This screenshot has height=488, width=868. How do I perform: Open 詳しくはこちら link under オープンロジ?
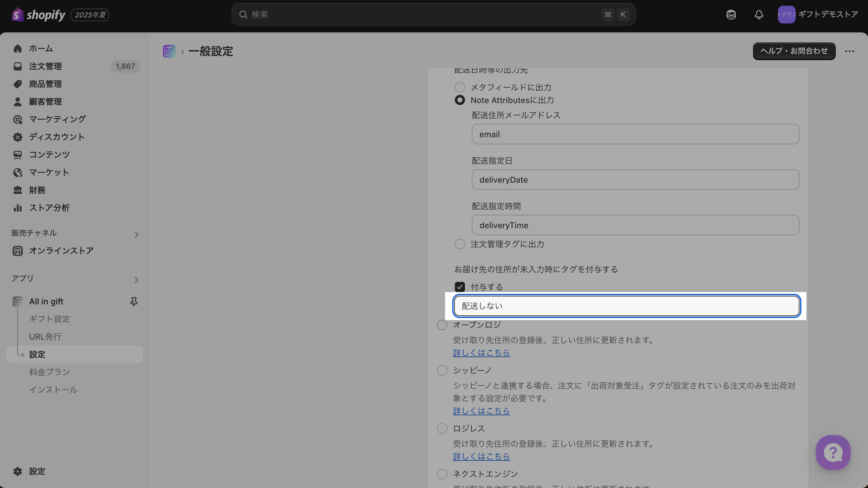[x=481, y=353]
